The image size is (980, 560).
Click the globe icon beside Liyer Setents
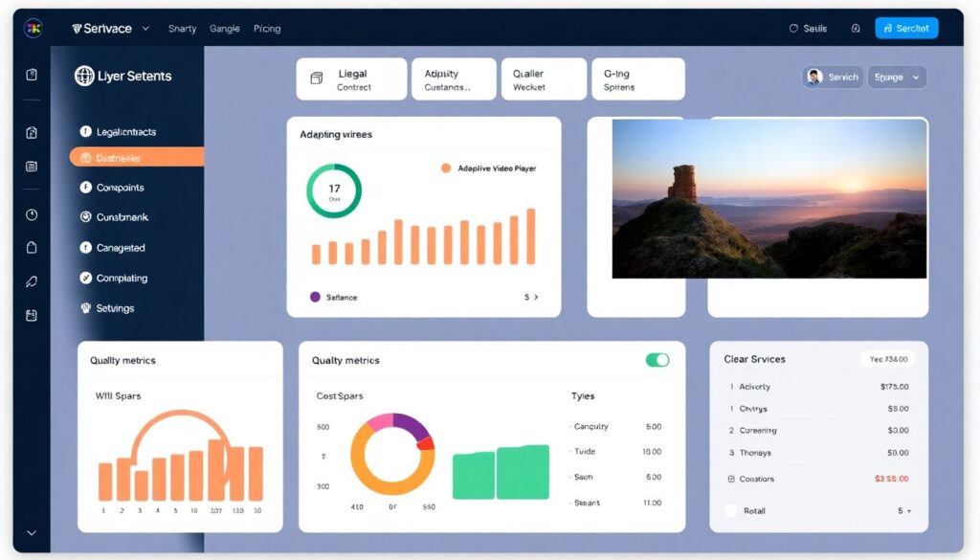point(84,77)
